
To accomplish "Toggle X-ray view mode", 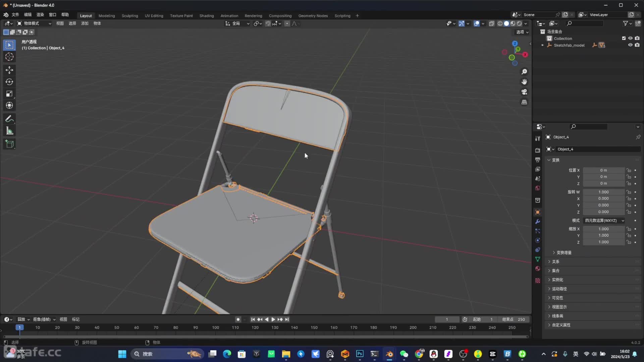I will tap(492, 23).
